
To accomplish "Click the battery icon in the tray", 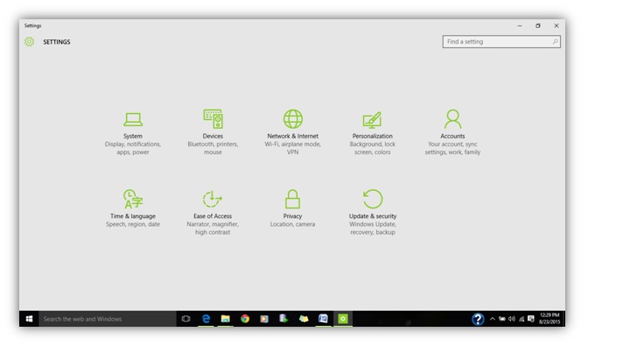I will click(x=502, y=319).
